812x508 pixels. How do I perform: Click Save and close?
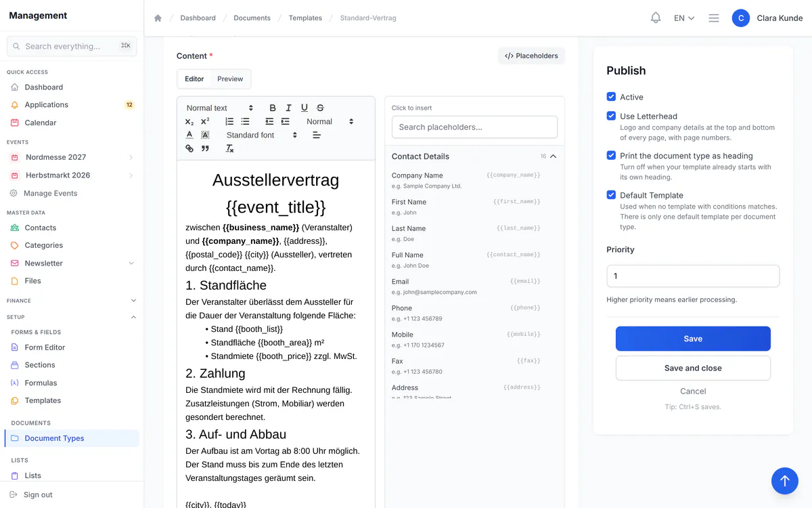click(x=693, y=368)
